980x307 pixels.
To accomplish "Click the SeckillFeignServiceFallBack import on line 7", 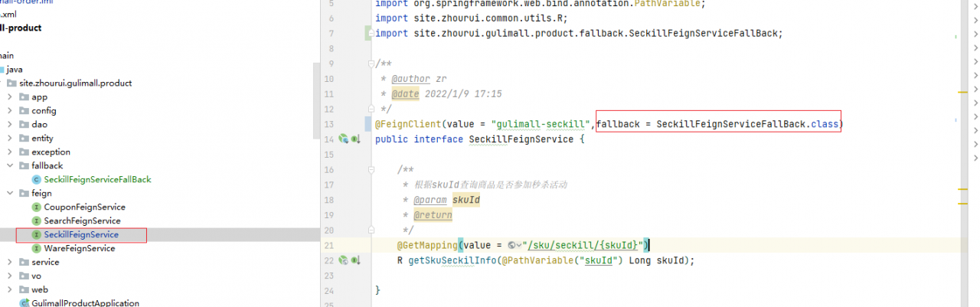I will [x=579, y=33].
